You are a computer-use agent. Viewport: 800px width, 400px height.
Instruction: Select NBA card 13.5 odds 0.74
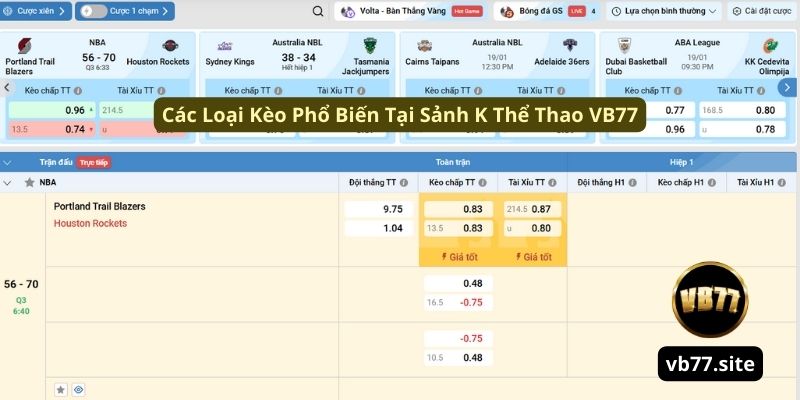52,129
